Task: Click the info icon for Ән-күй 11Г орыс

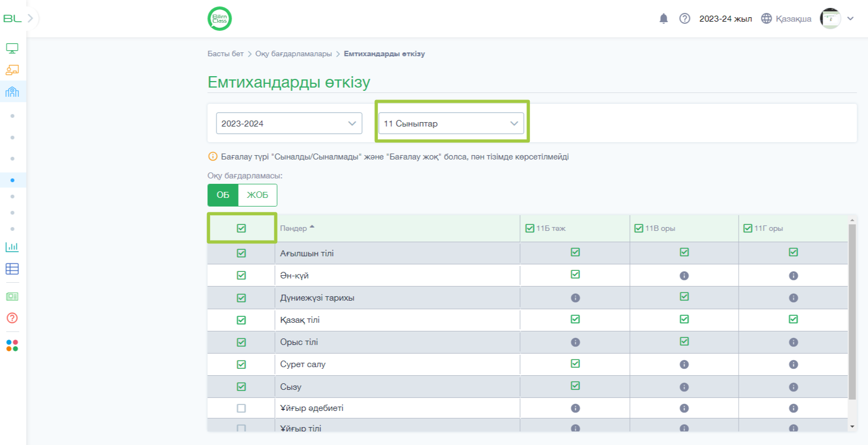Action: pos(793,276)
